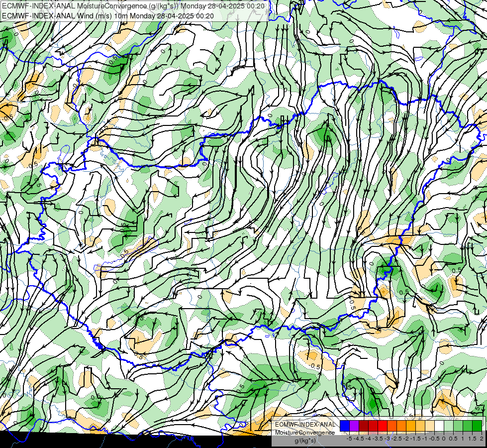Pick the pale peach swatch ending at -0.5

tap(430, 426)
